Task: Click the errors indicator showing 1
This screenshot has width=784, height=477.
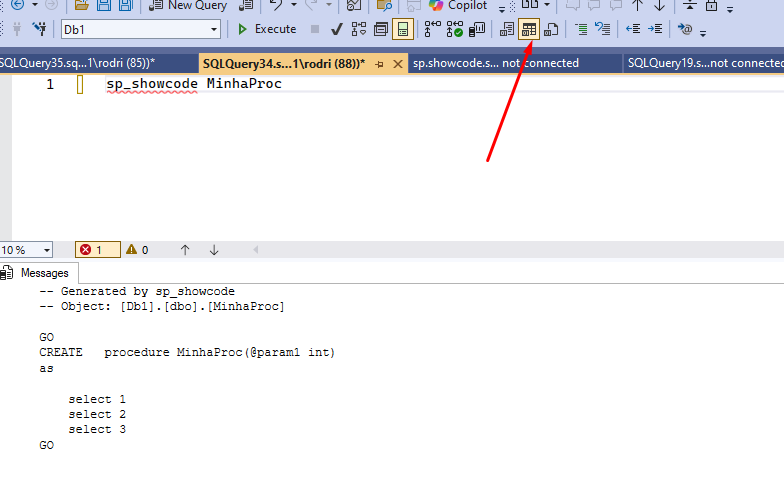Action: (x=98, y=250)
